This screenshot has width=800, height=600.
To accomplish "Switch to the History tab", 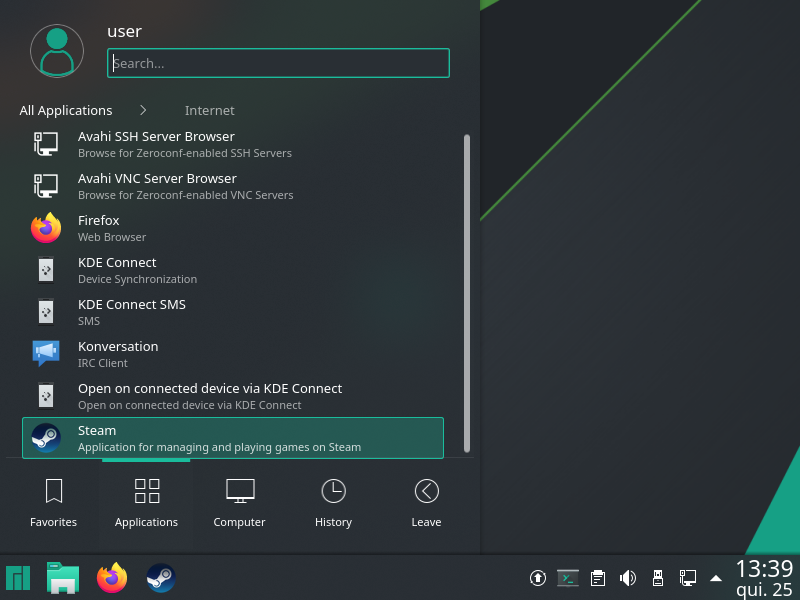I will click(333, 503).
